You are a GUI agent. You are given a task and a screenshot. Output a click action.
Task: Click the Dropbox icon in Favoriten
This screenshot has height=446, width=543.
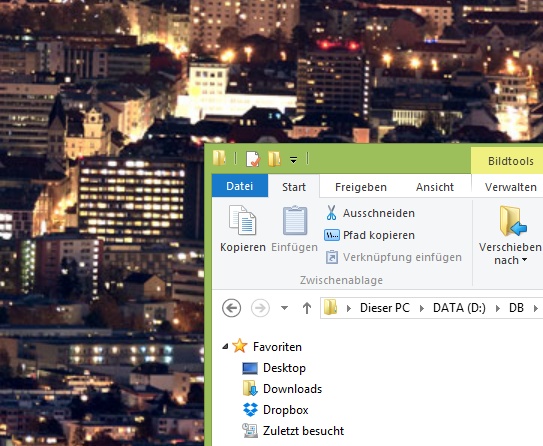click(250, 410)
